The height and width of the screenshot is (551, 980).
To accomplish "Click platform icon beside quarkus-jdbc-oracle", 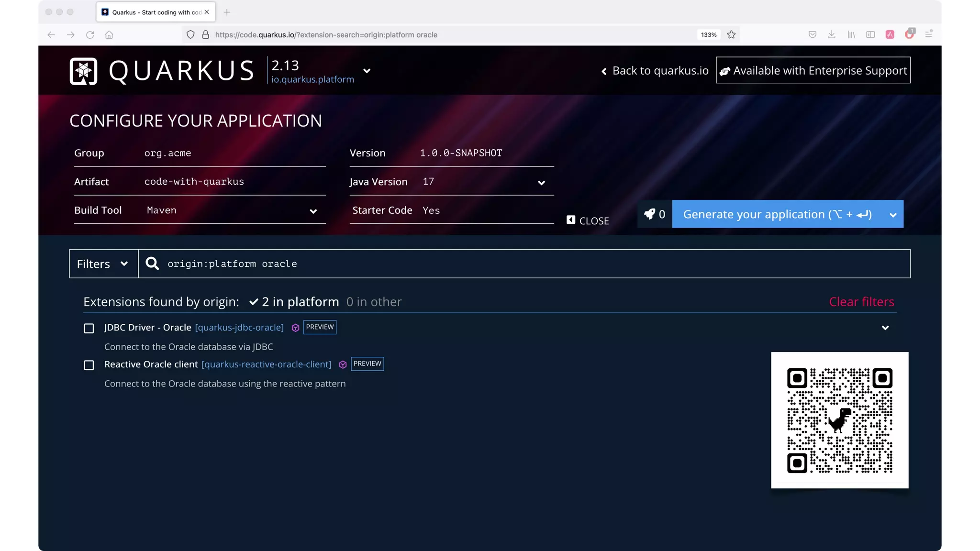I will click(x=295, y=328).
